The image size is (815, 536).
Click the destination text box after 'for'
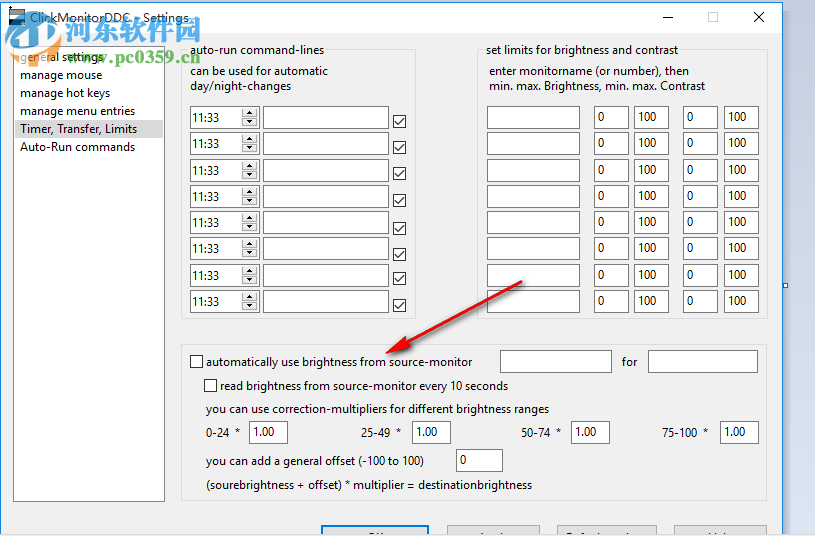[703, 361]
